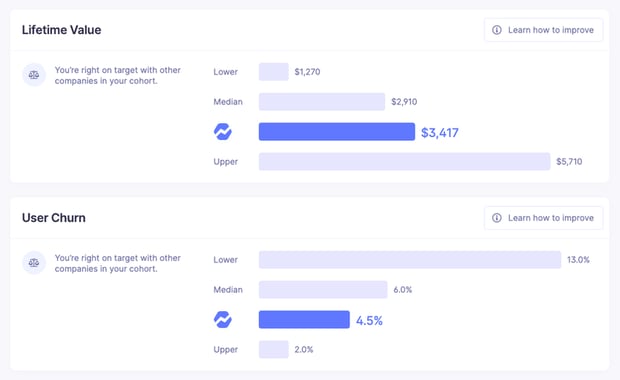This screenshot has height=380, width=620.
Task: Select the Median 6.0% churn bar
Action: coord(323,289)
